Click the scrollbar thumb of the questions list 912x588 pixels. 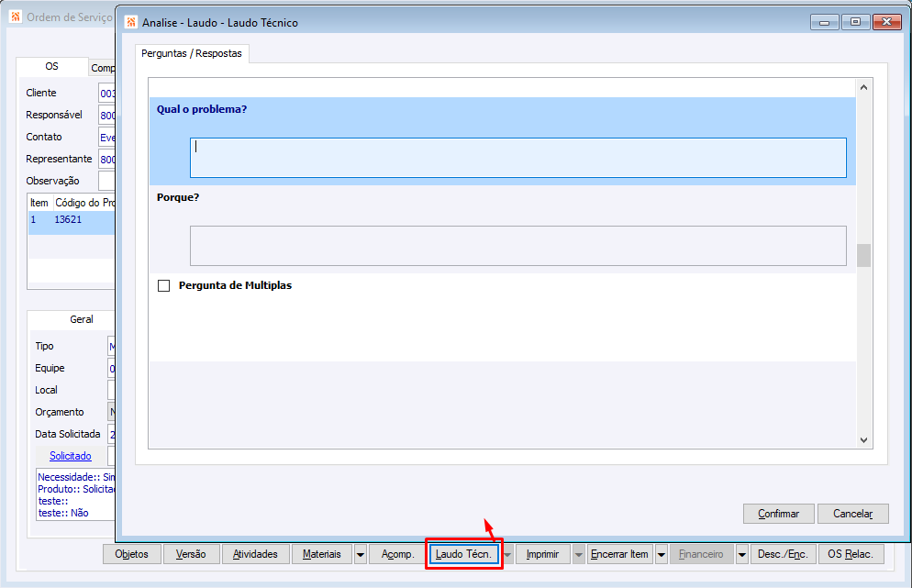pyautogui.click(x=863, y=255)
